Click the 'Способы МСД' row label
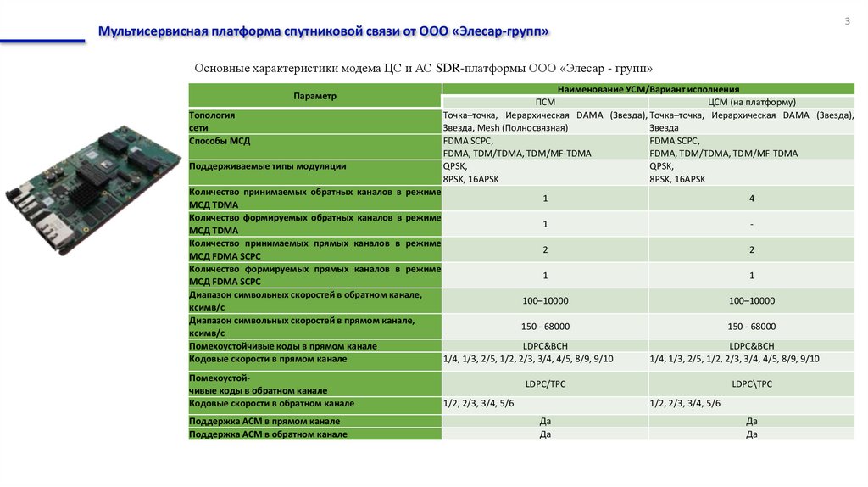 (315, 147)
